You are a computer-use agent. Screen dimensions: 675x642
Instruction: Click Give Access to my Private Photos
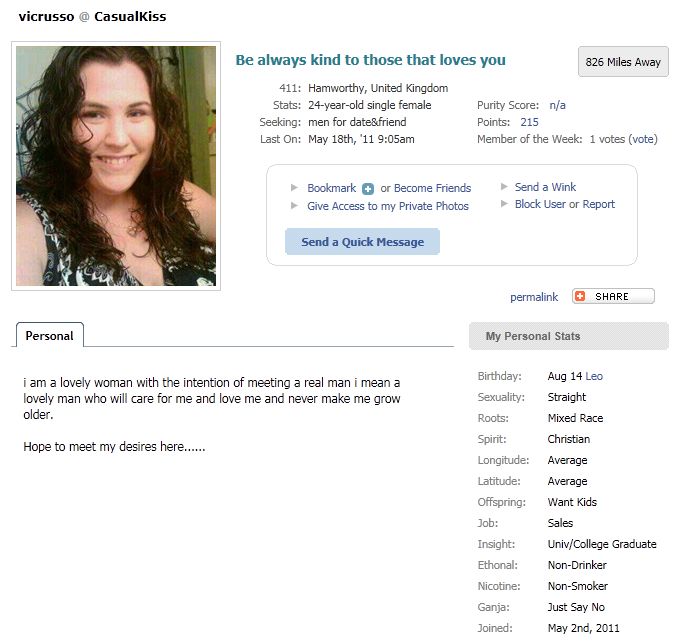[387, 206]
